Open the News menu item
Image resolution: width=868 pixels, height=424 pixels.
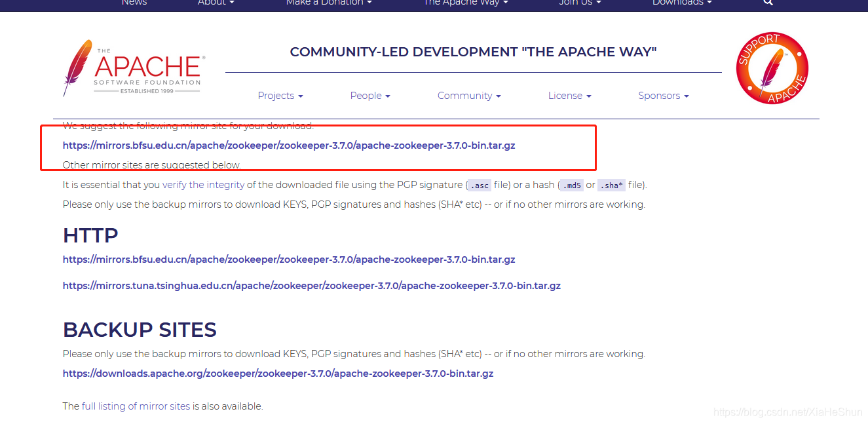[134, 3]
